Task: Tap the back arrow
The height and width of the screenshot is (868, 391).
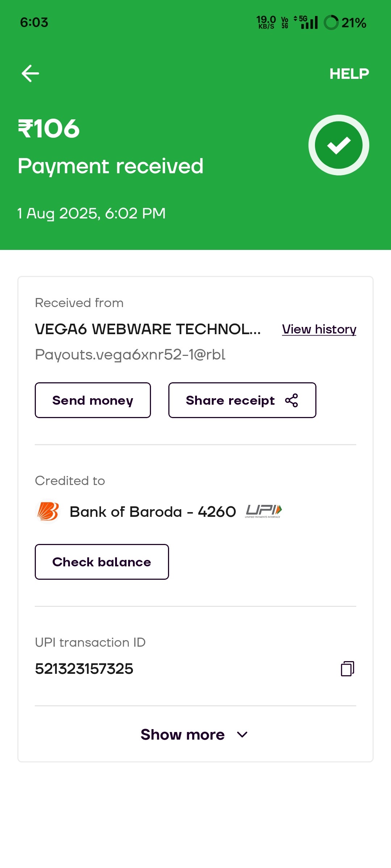Action: [x=30, y=73]
